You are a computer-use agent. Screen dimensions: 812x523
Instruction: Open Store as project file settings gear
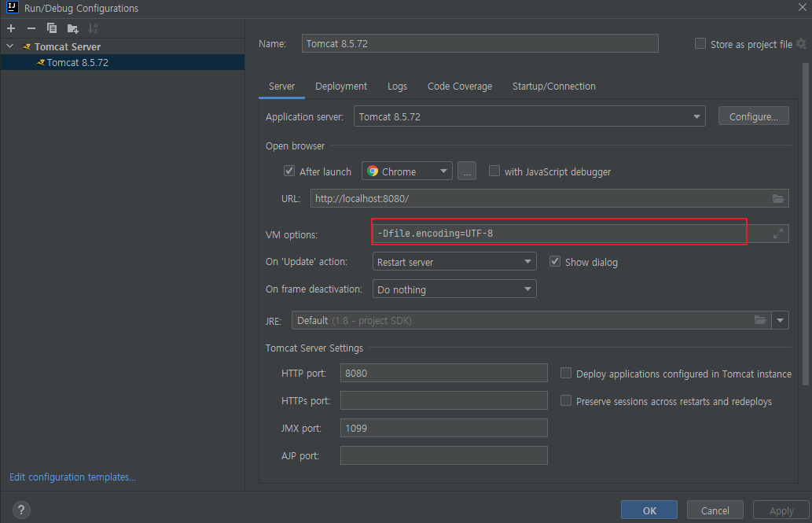click(801, 44)
